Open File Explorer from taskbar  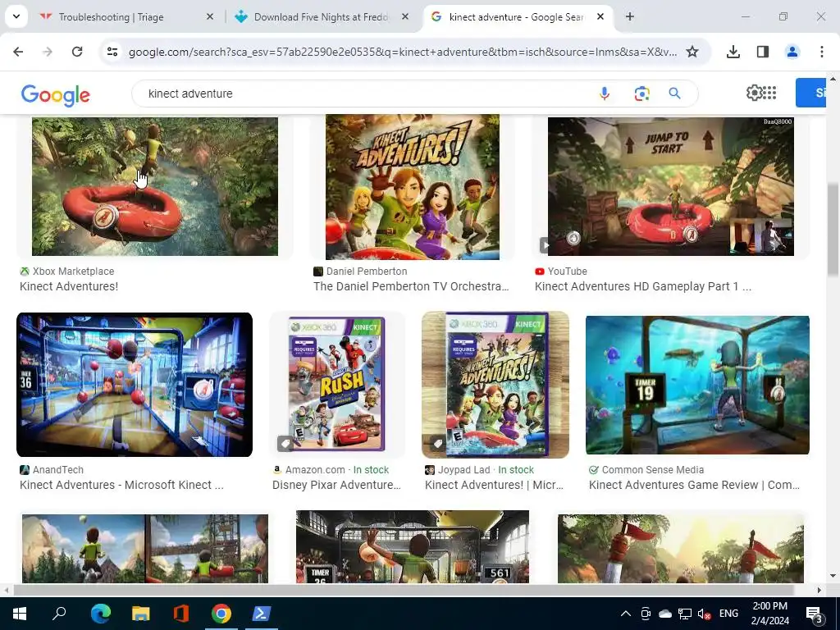pyautogui.click(x=141, y=614)
